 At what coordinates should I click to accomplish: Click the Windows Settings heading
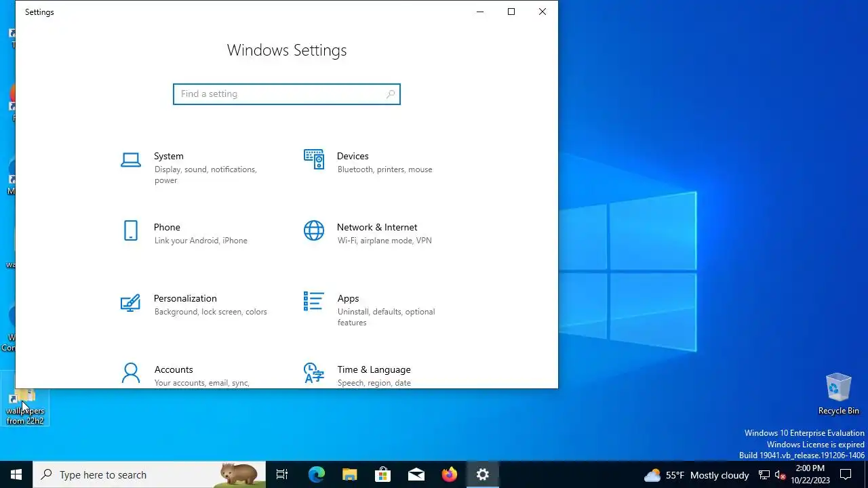click(287, 50)
